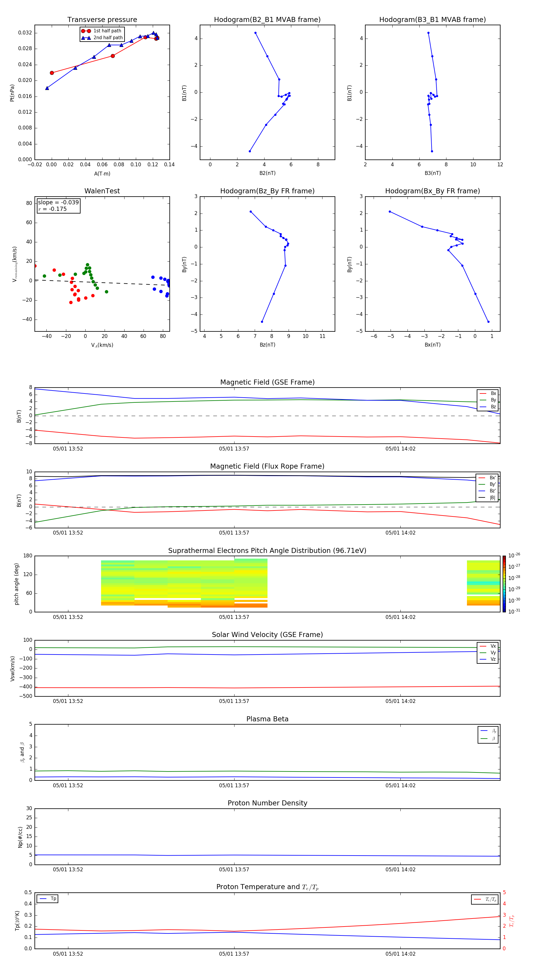Click the pitch angle colorbar scale
Image resolution: width=535 pixels, height=980 pixels.
pyautogui.click(x=504, y=584)
